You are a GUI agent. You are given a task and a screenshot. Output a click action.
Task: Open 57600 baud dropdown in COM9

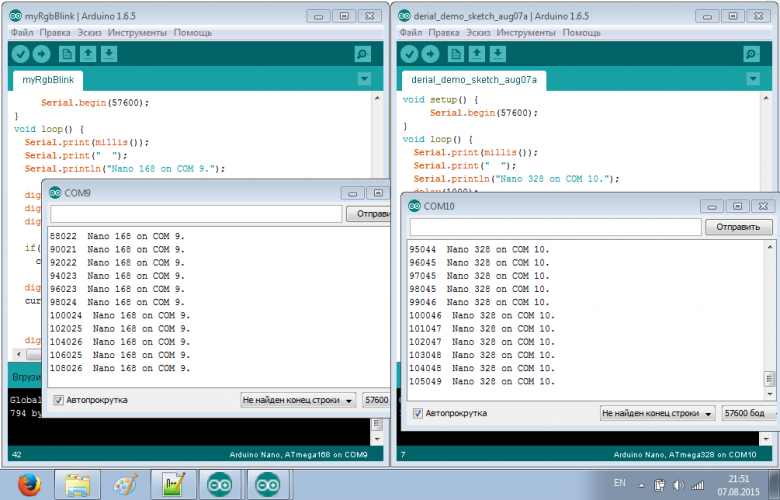coord(376,400)
